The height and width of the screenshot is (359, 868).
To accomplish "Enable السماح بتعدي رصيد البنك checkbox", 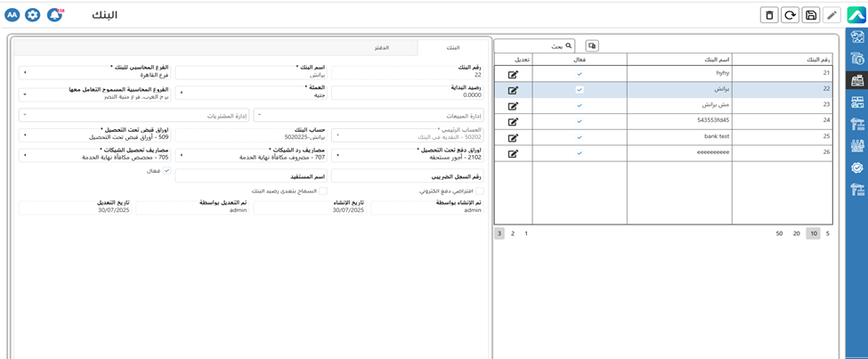I will click(x=323, y=191).
